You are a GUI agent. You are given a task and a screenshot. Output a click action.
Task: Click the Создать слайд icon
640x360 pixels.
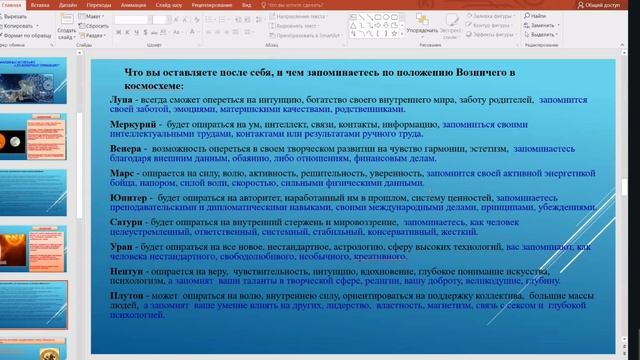click(x=67, y=20)
